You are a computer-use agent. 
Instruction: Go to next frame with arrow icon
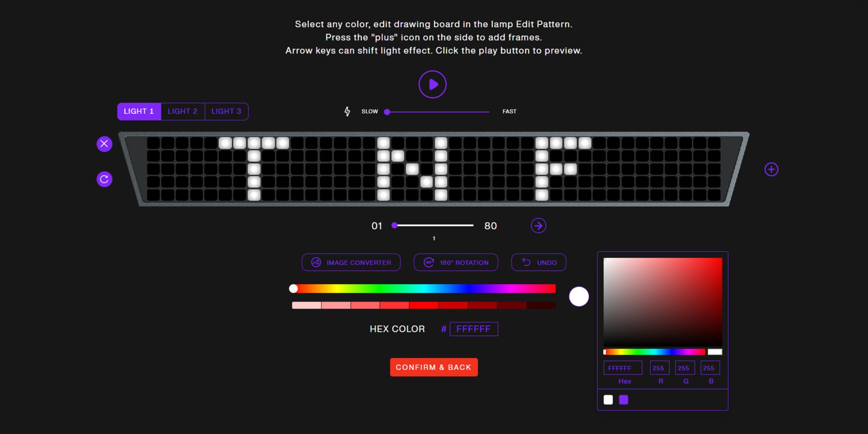tap(538, 225)
